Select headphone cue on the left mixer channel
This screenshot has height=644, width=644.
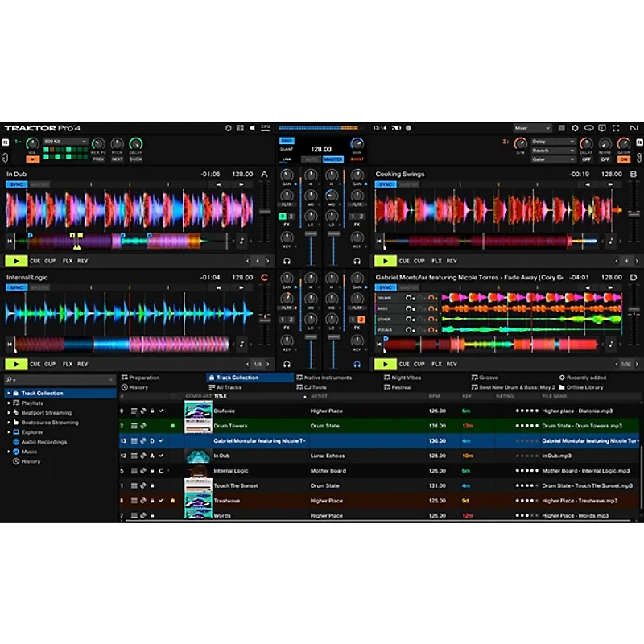coord(287,262)
